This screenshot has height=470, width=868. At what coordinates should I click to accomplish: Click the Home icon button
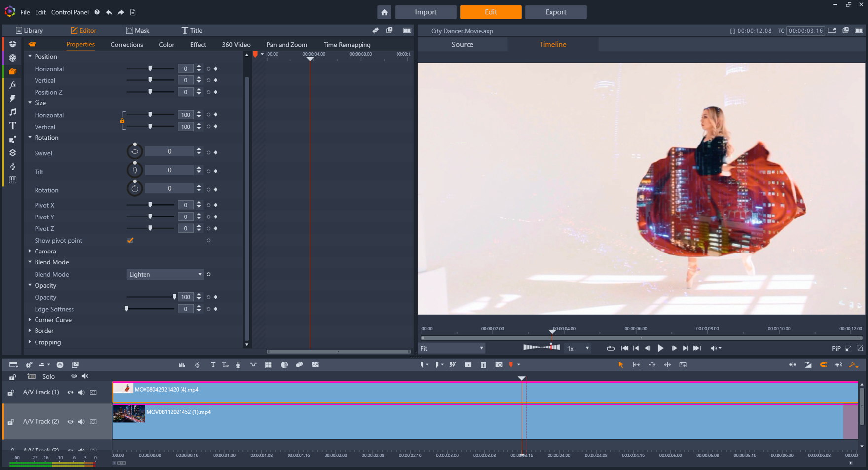pos(384,12)
